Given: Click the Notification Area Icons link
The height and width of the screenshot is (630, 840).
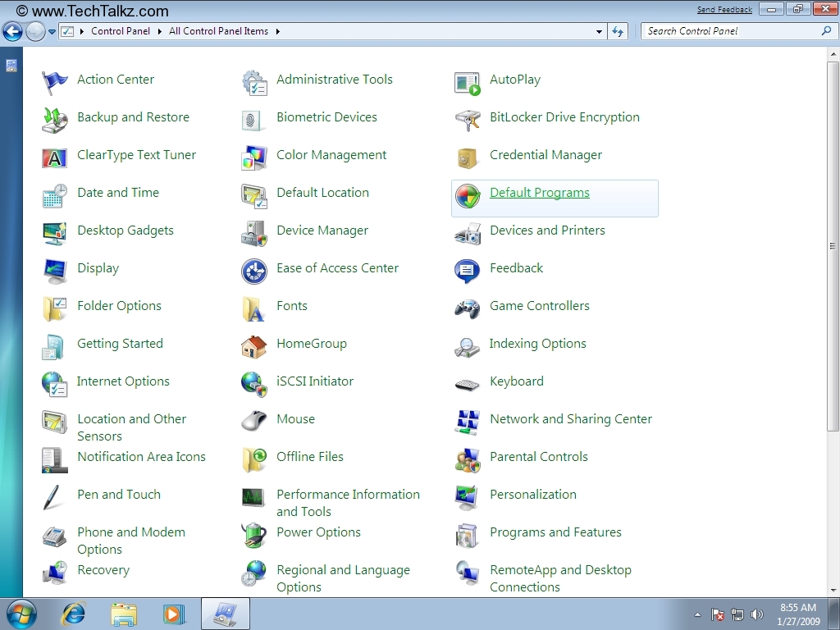Looking at the screenshot, I should [x=141, y=456].
